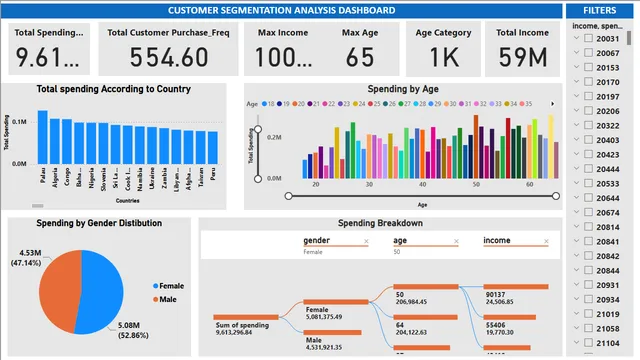Screen dimensions: 640x360
Task: Select the Peru spending bar
Action: coord(213,148)
